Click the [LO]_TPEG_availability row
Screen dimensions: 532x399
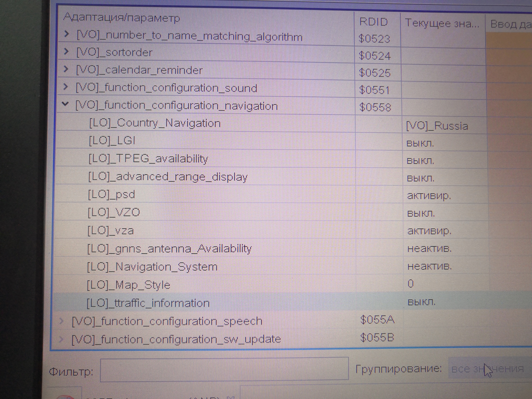(148, 159)
